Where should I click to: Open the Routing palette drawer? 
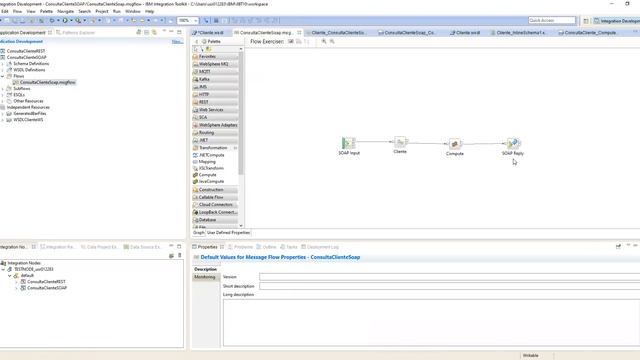tap(215, 133)
